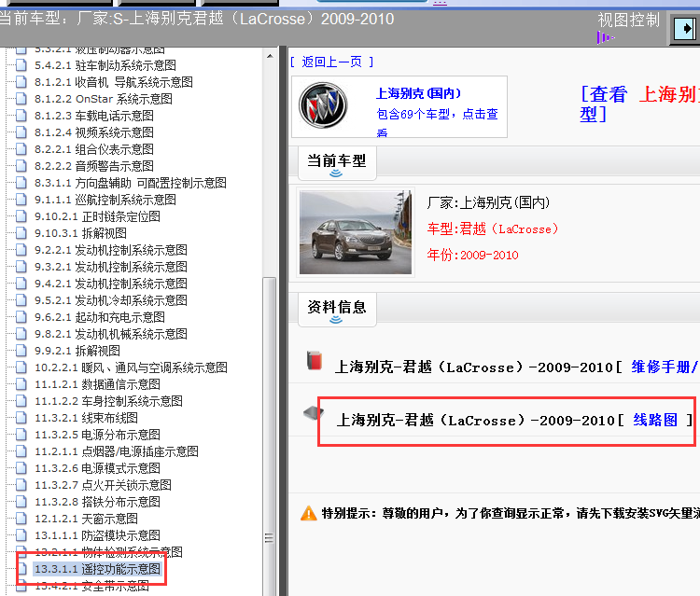Open the 视图控制 view control label
This screenshot has width=700, height=596.
[628, 21]
